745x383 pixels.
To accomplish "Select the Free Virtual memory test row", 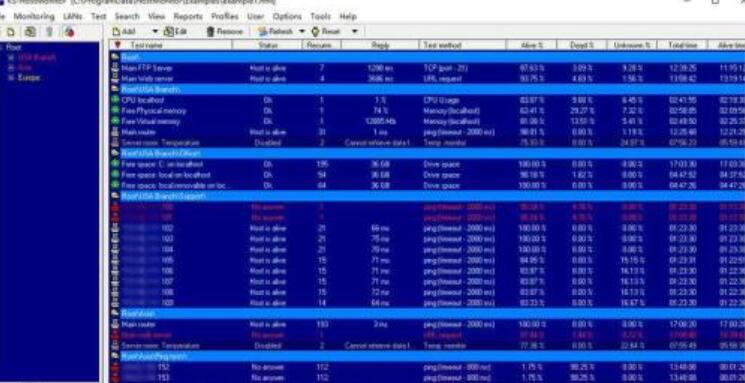I will click(427, 122).
